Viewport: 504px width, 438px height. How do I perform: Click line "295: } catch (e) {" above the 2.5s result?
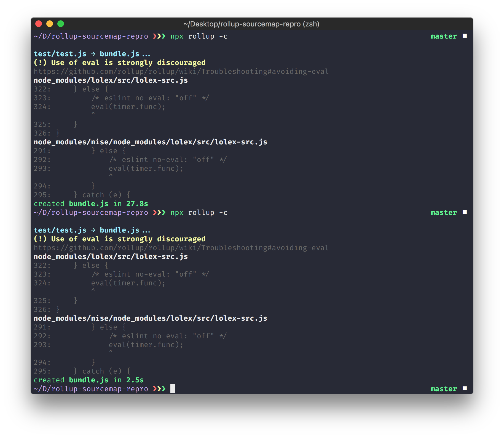82,371
